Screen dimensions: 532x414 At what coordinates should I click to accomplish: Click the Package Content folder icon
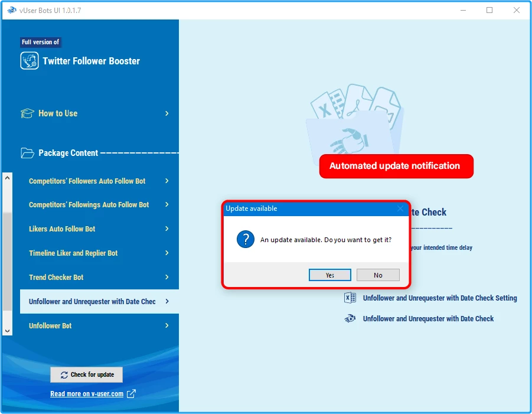click(x=27, y=153)
